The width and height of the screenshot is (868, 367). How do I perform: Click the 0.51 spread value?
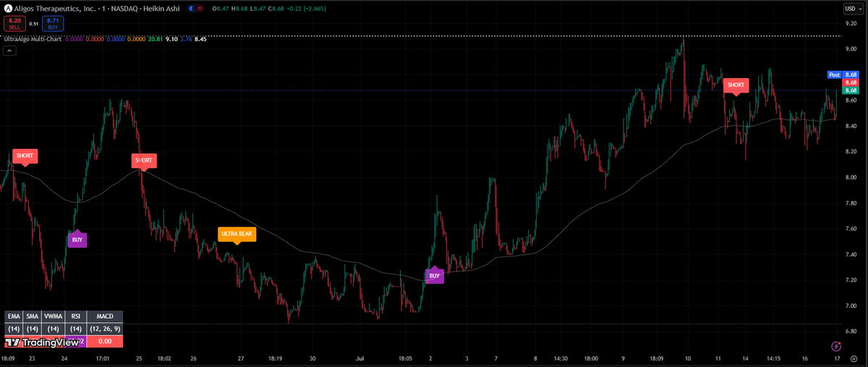(34, 24)
